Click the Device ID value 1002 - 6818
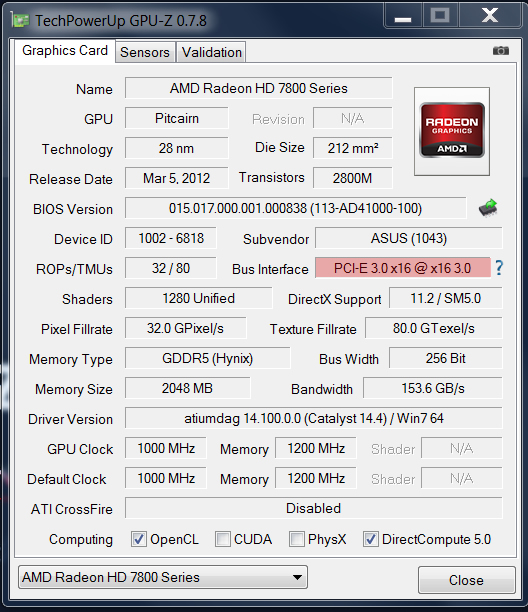Image resolution: width=528 pixels, height=612 pixels. [x=171, y=238]
